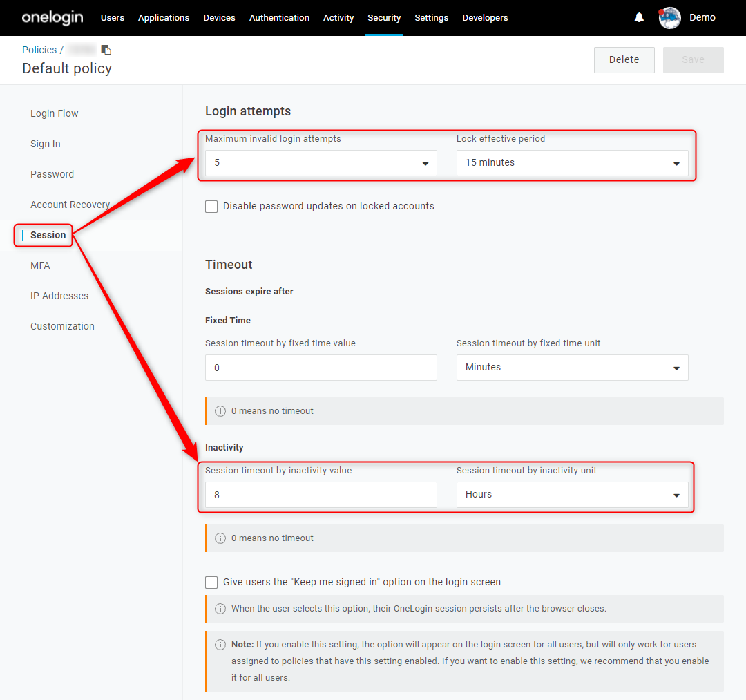This screenshot has height=700, width=746.
Task: Open the Applications menu
Action: coord(164,17)
